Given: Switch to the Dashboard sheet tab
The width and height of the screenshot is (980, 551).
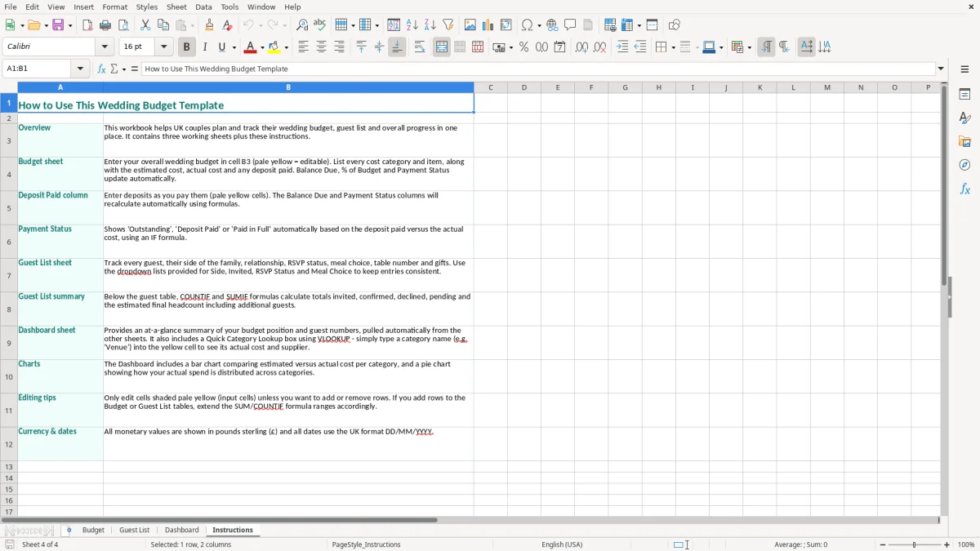Looking at the screenshot, I should point(181,530).
